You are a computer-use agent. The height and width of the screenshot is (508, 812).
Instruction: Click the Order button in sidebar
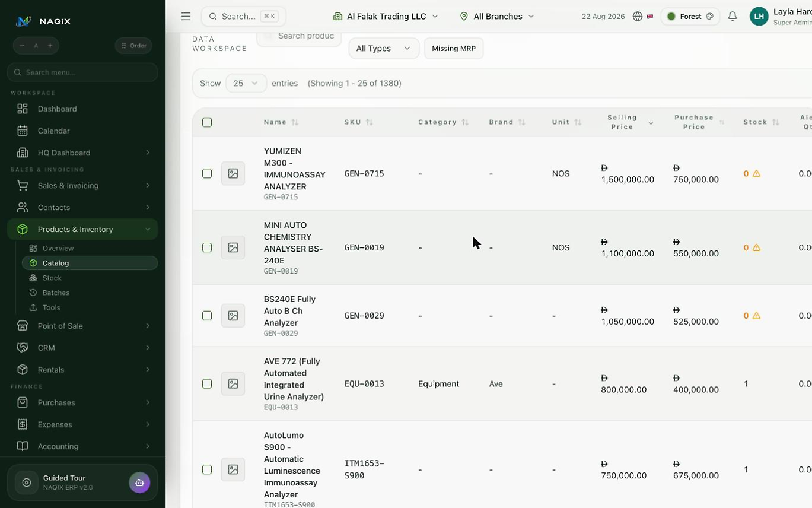tap(133, 46)
